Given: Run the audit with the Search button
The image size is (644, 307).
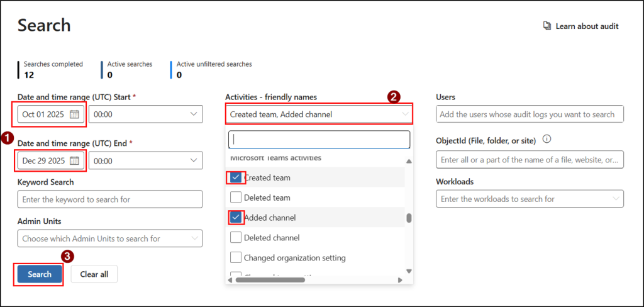Looking at the screenshot, I should (39, 274).
